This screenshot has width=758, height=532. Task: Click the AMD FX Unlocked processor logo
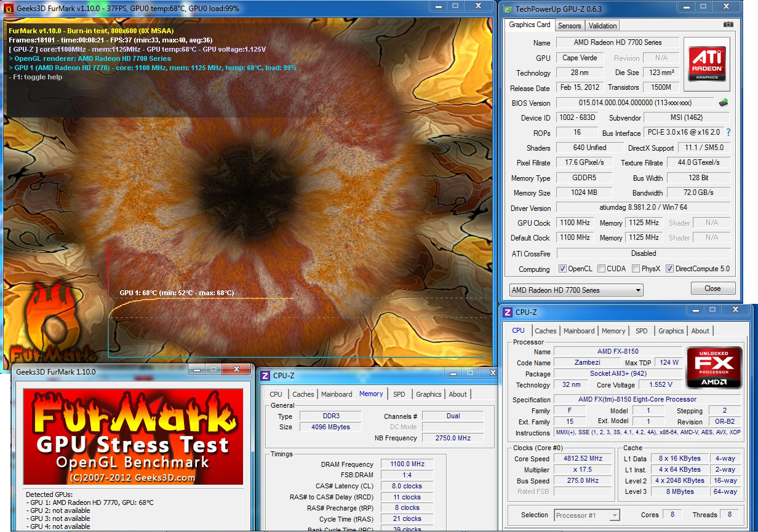pos(714,368)
